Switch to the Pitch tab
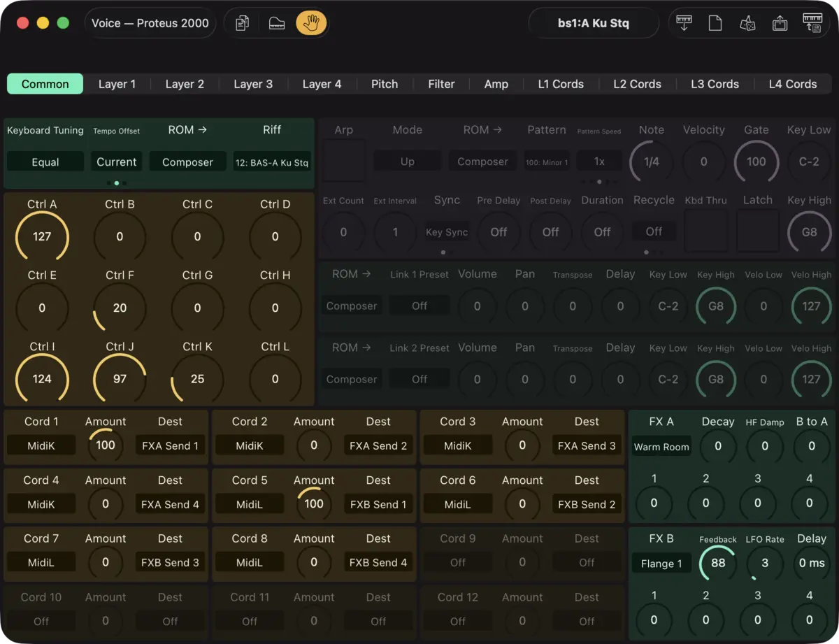The height and width of the screenshot is (644, 839). 385,84
